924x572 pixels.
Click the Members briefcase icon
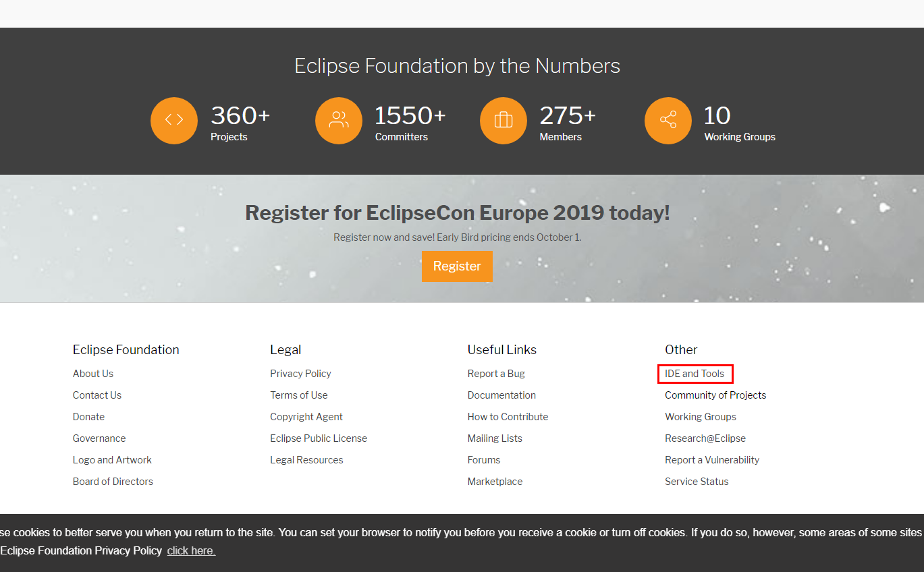[x=504, y=120]
